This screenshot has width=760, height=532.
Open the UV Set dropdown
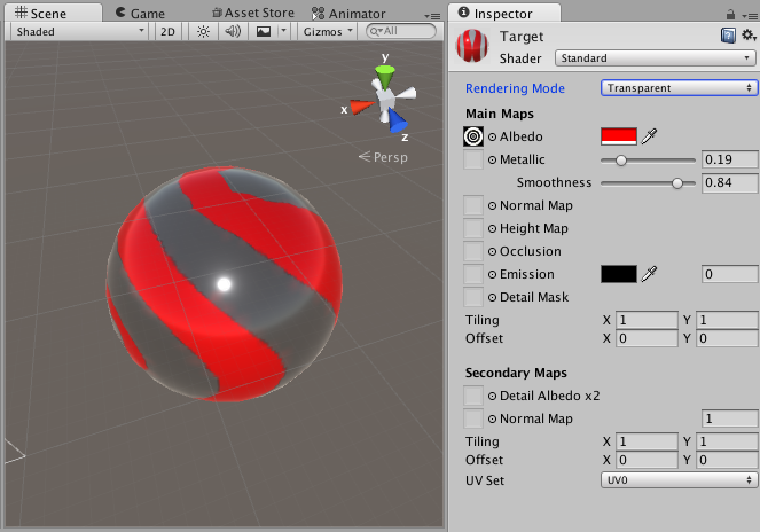tap(679, 480)
